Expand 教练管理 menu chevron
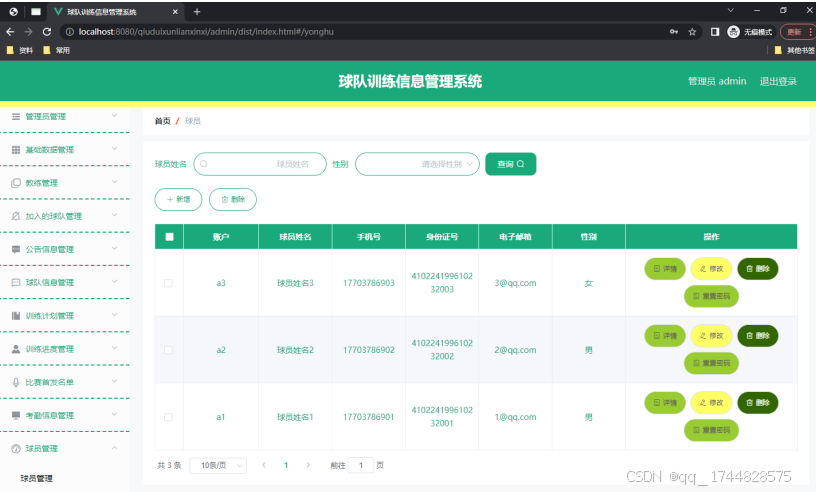This screenshot has height=492, width=816. [x=114, y=182]
